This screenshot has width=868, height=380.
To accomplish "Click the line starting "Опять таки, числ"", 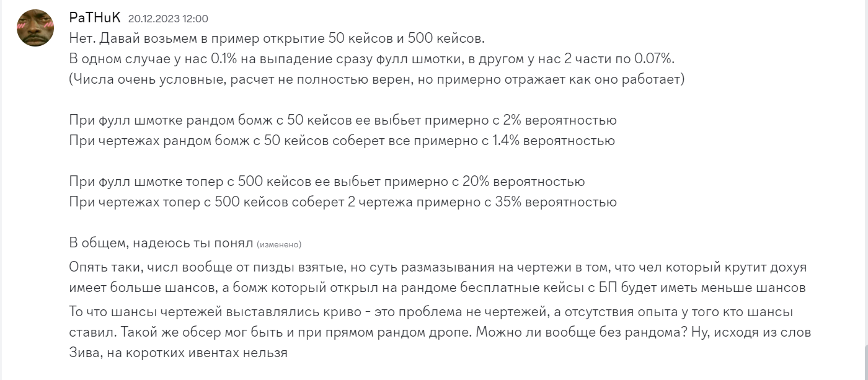I will coord(438,267).
